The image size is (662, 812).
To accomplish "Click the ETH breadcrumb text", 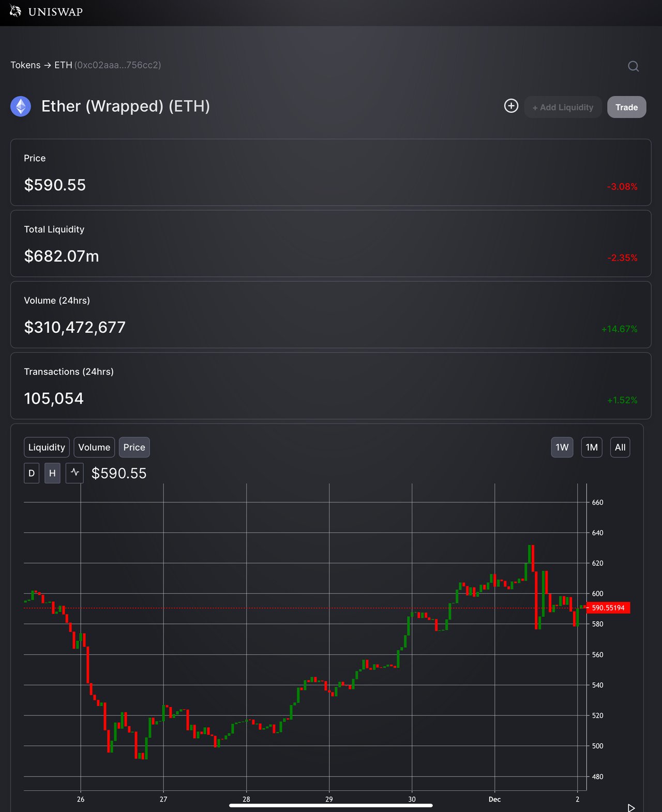I will (63, 65).
